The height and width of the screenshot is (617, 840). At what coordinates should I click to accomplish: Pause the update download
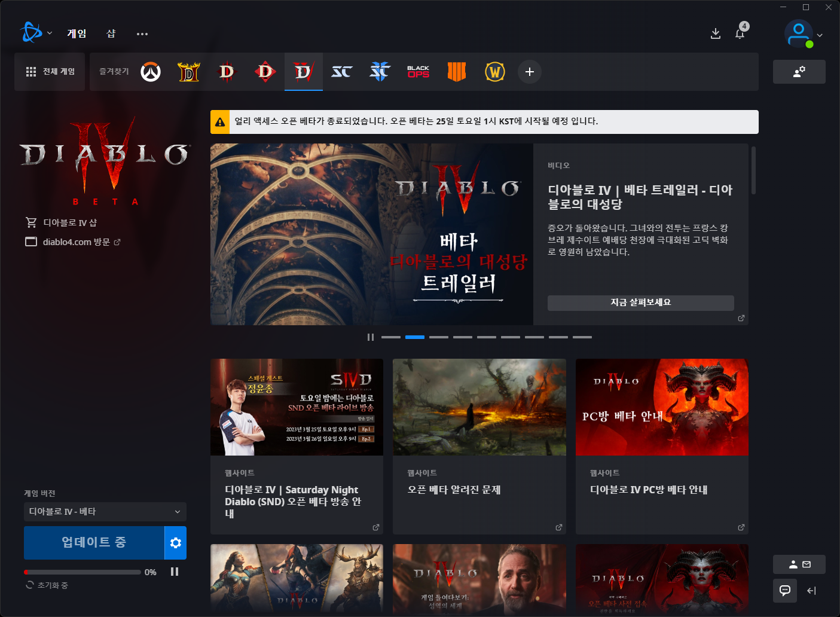pos(175,572)
